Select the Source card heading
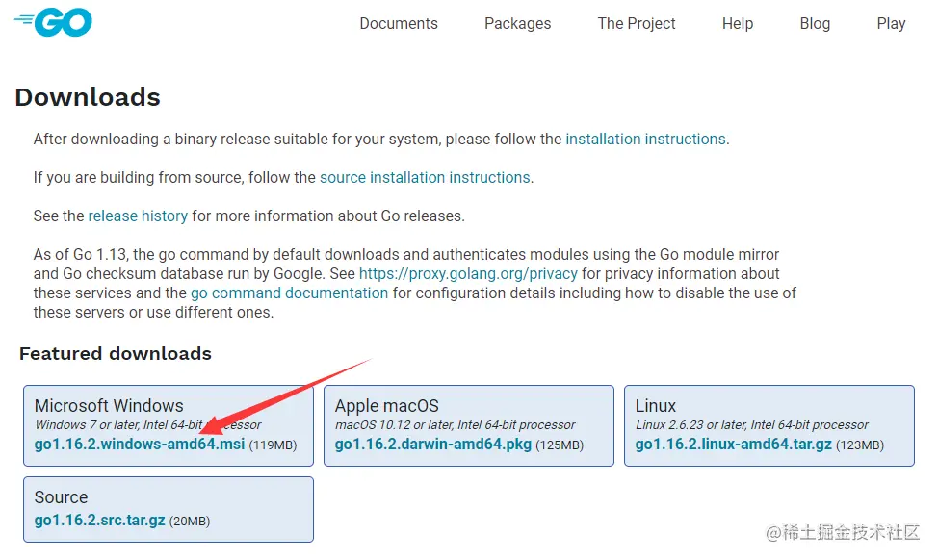Viewport: 938px width, 560px height. pos(61,497)
